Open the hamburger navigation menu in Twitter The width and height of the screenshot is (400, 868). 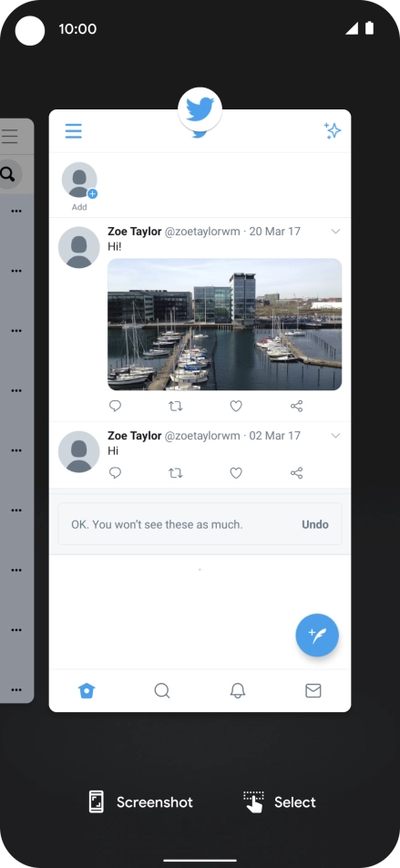point(74,131)
